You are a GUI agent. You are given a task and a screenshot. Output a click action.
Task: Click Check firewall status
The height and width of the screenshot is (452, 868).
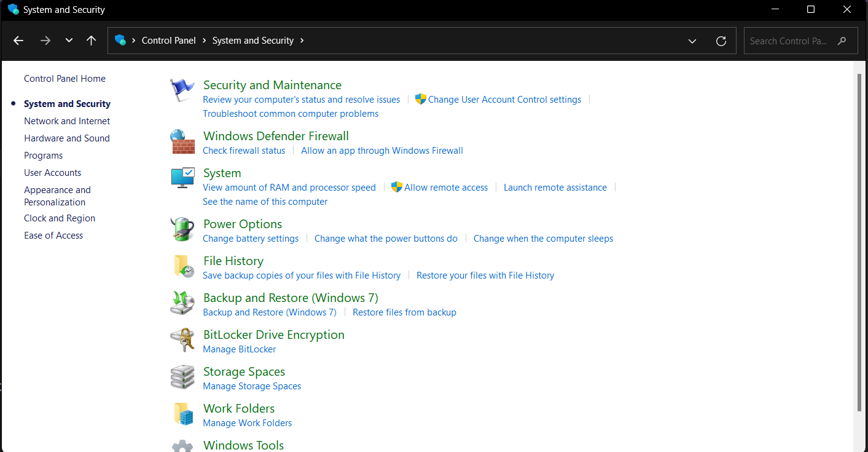244,150
